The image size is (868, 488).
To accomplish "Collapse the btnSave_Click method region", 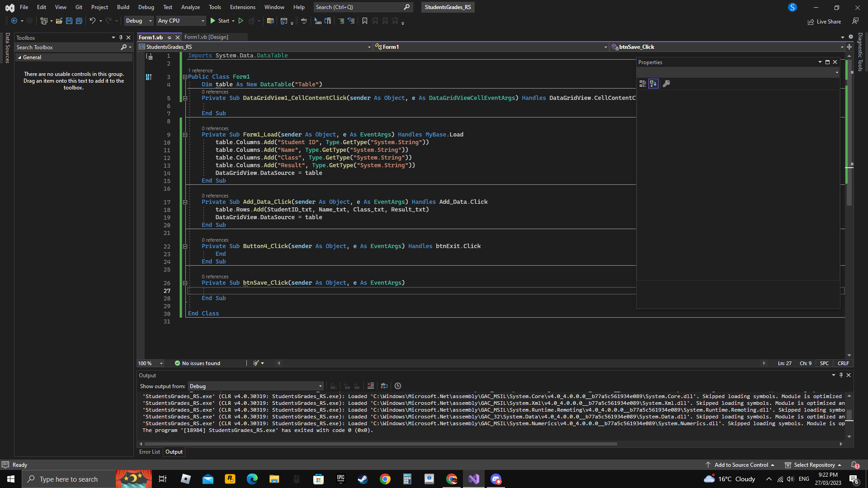I will 185,283.
